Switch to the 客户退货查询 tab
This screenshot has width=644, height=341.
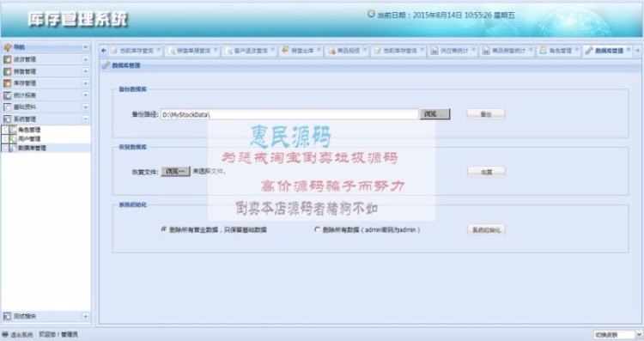pos(250,51)
